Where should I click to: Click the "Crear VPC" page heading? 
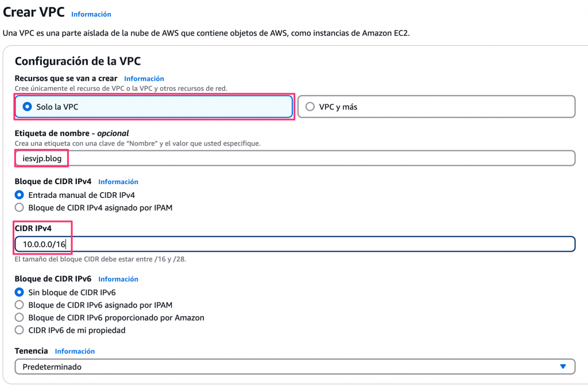(x=34, y=13)
